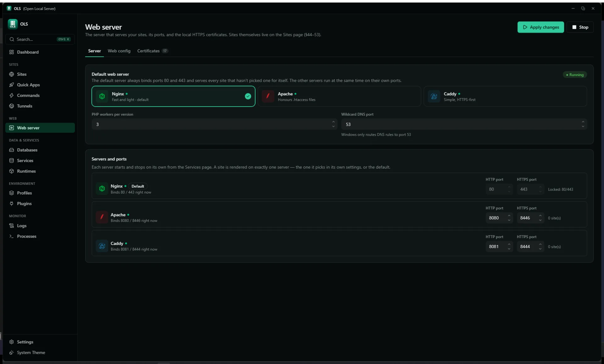Viewport: 604px width, 364px height.
Task: Switch to the Web config tab
Action: 119,51
